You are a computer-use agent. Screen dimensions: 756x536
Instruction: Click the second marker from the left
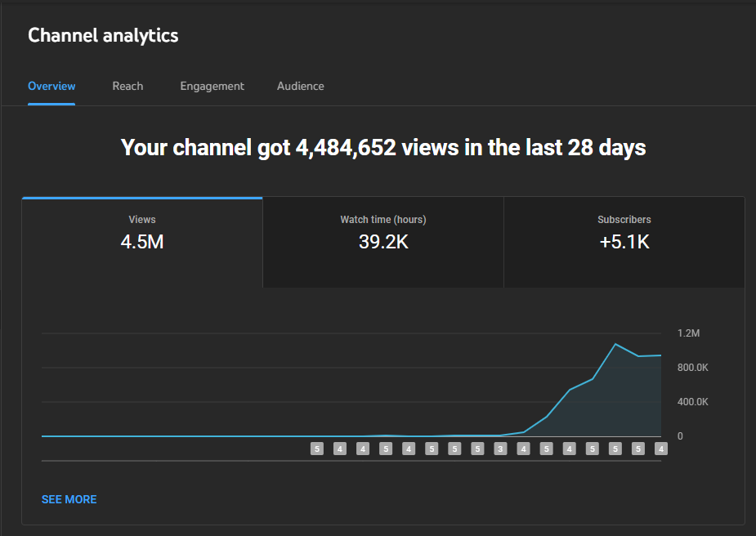[340, 449]
